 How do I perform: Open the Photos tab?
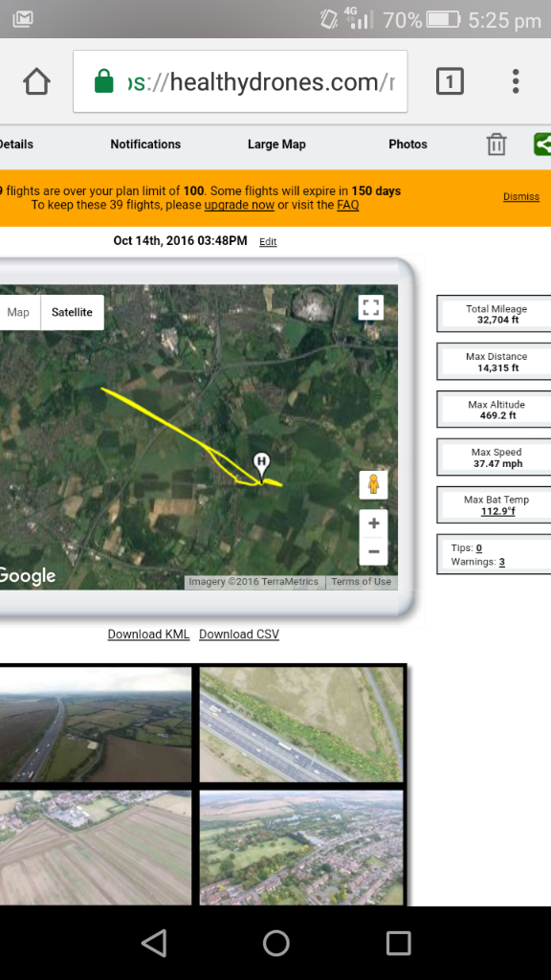point(408,145)
